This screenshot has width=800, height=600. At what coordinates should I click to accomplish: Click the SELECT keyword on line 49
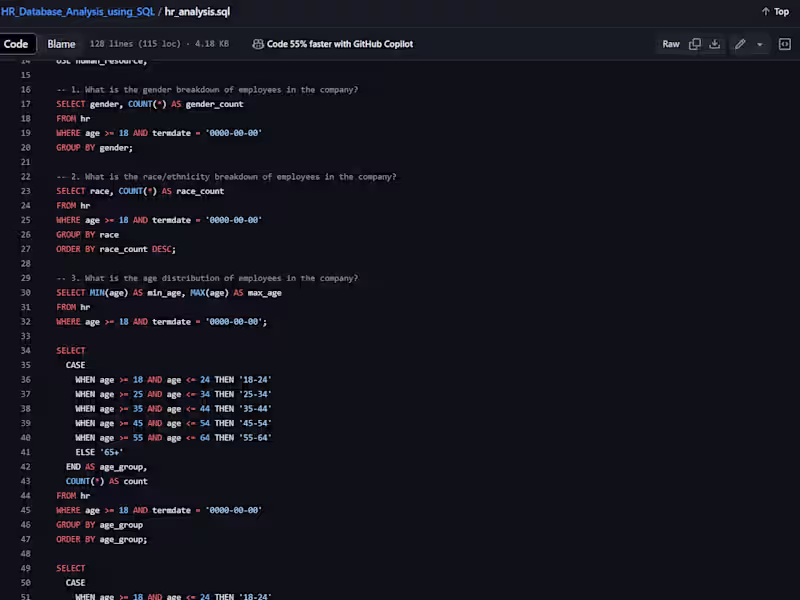pos(70,568)
